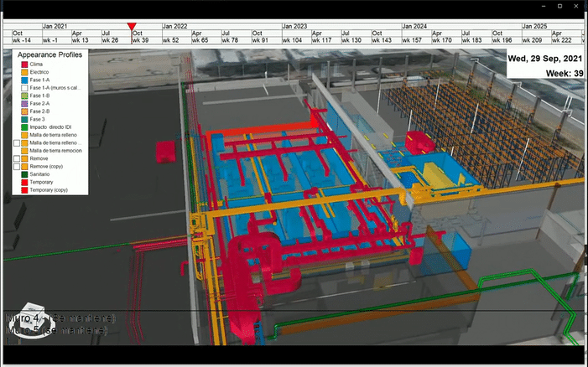Viewport: 588px width, 367px height.
Task: Click the Wed, 29 Sep, 2021 date overlay
Action: (545, 59)
